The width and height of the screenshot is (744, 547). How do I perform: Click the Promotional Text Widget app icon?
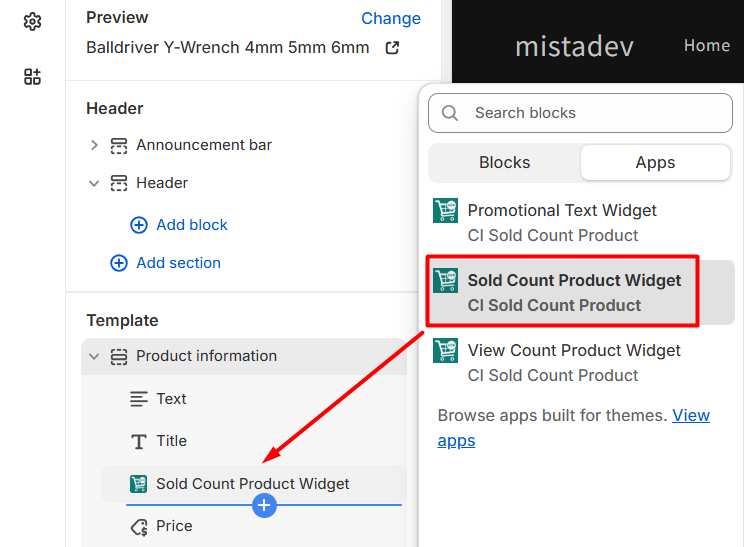click(x=445, y=211)
